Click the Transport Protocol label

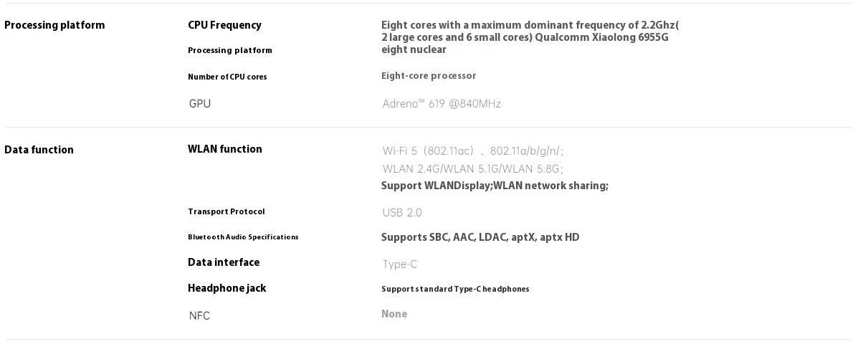point(226,211)
